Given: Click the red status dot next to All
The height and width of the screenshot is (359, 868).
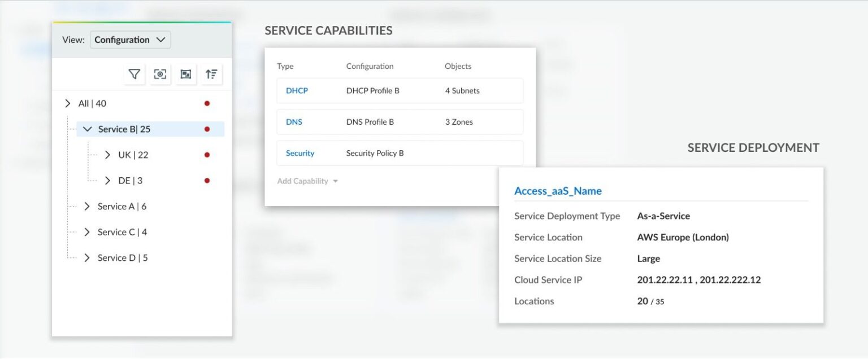Looking at the screenshot, I should [207, 103].
